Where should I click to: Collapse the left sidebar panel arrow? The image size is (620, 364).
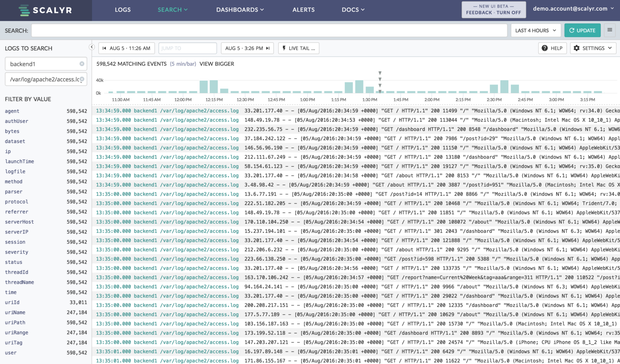pyautogui.click(x=92, y=47)
